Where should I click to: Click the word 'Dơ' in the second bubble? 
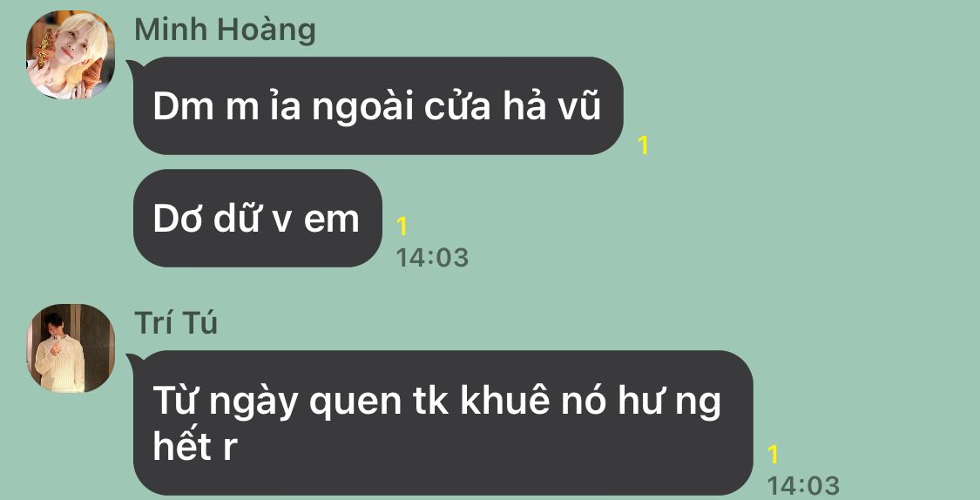pyautogui.click(x=178, y=219)
